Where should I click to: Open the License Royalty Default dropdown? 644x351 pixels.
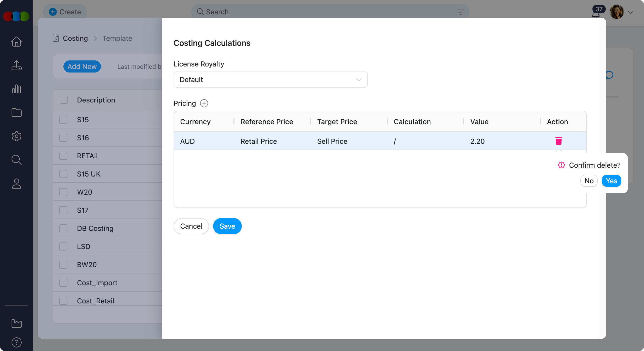[x=270, y=80]
